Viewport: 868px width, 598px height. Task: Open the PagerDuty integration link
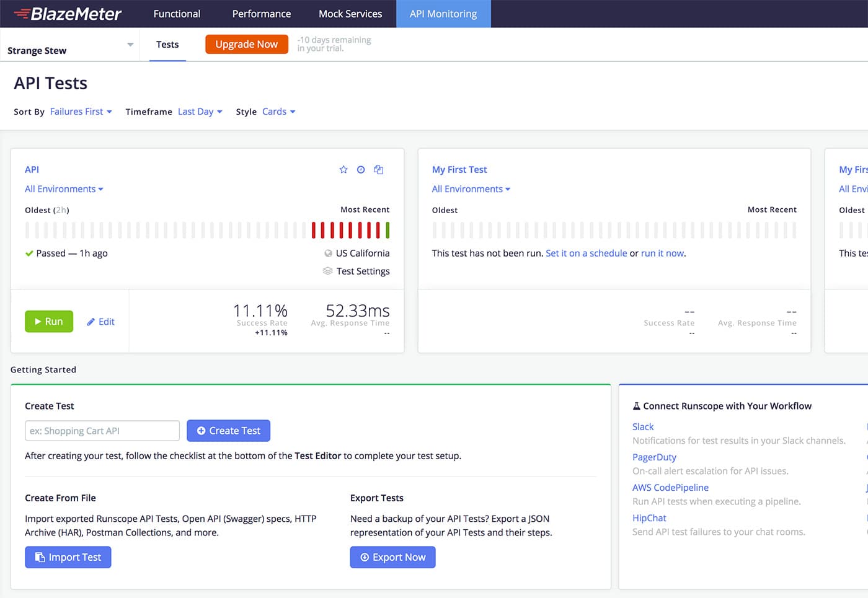pyautogui.click(x=654, y=457)
